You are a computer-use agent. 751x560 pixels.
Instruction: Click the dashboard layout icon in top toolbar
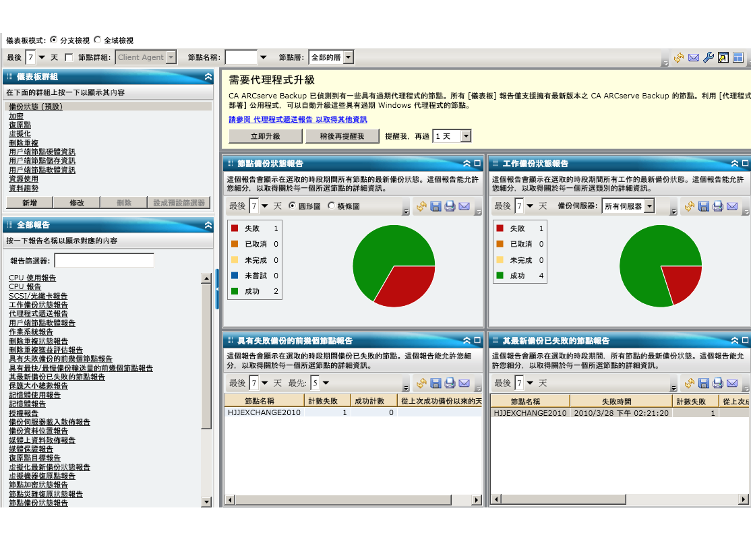click(738, 58)
